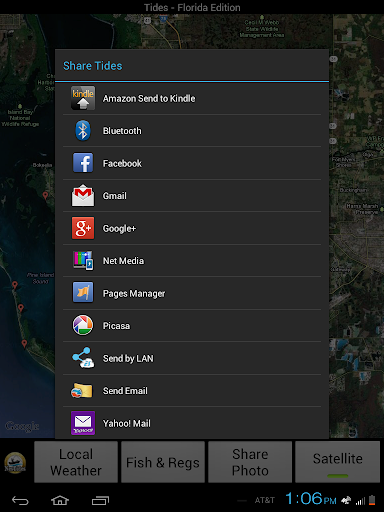Viewport: 384px width, 512px height.
Task: Tap the Send by LAN icon
Action: click(83, 358)
